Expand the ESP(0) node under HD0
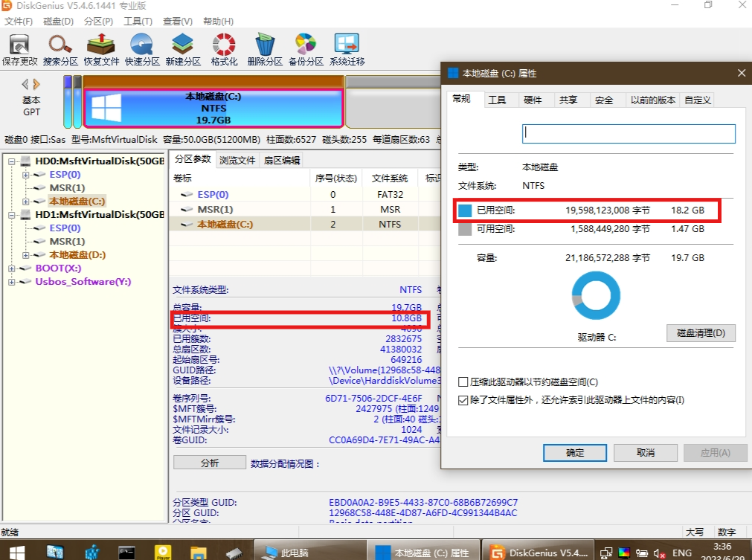The image size is (752, 560). click(25, 175)
